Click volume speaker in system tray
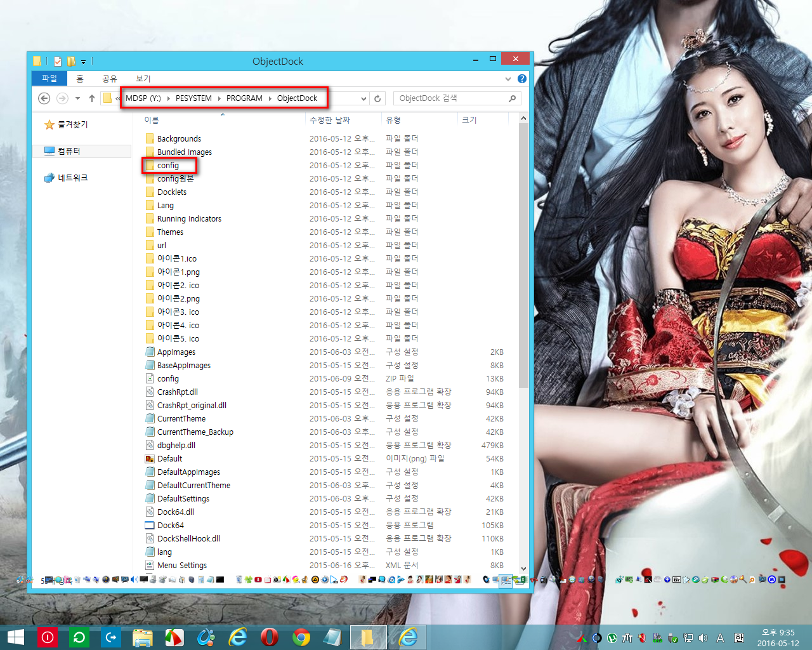 (x=703, y=638)
